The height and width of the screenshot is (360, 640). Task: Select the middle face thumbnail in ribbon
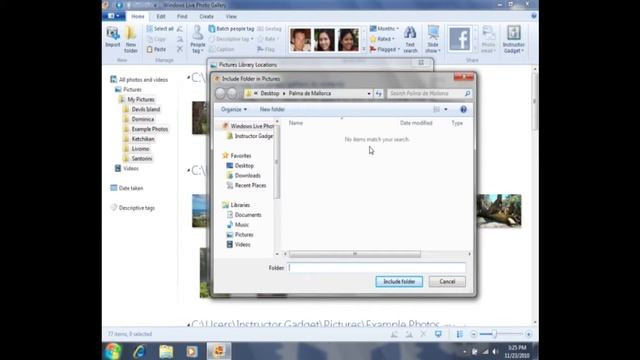324,40
